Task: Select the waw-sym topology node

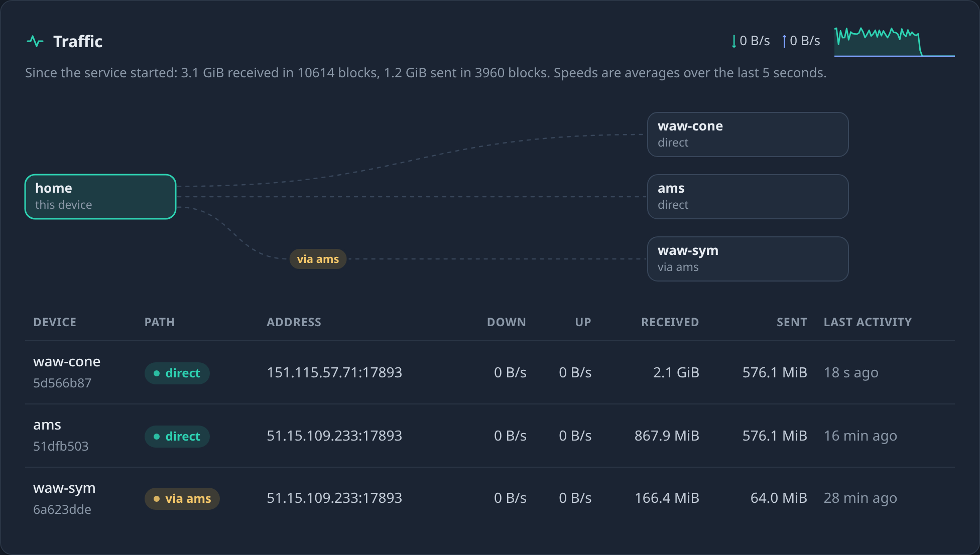Action: click(748, 259)
